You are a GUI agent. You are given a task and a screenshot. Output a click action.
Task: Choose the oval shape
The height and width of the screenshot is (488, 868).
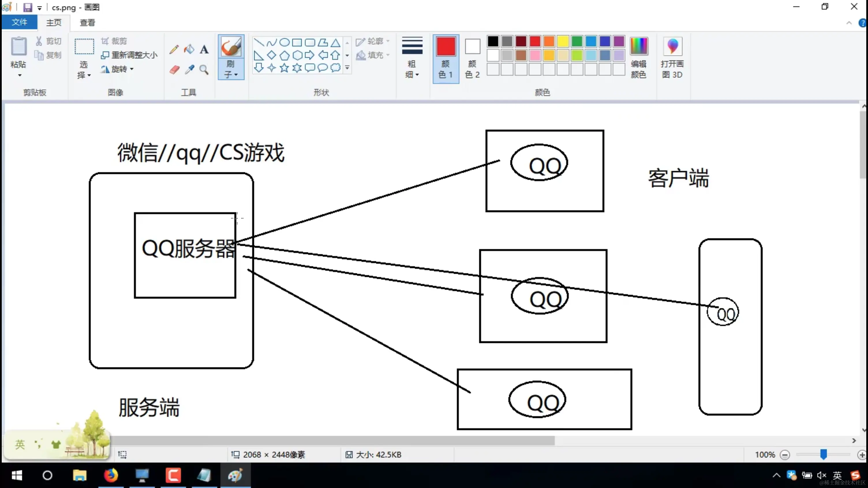[285, 42]
